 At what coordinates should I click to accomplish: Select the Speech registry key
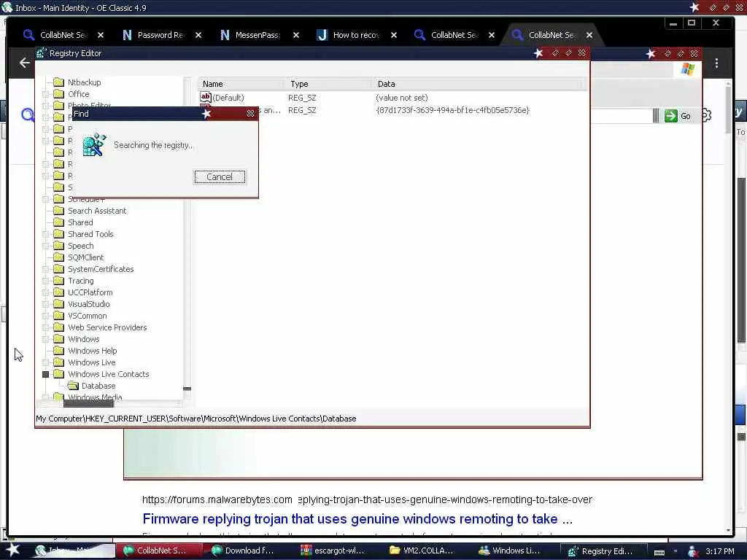pos(80,246)
